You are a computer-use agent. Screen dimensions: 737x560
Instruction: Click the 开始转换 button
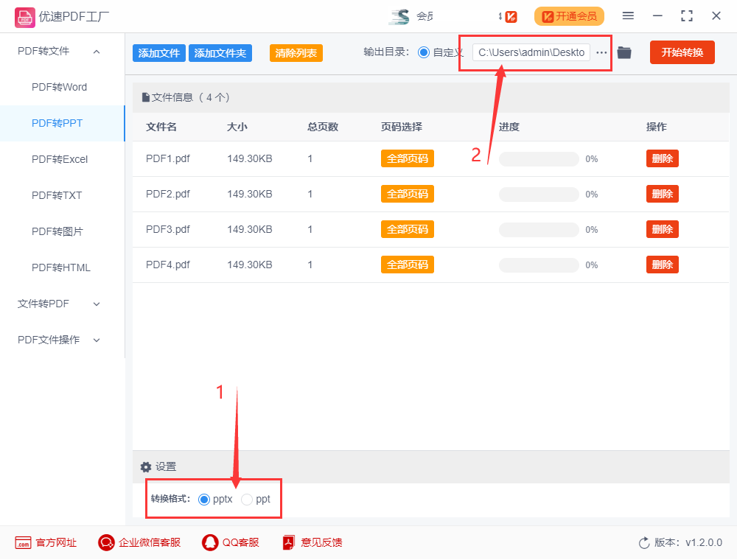[682, 52]
